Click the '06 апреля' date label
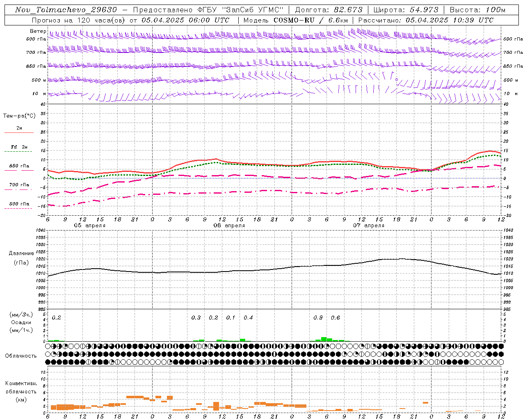Screen dimensions: 525x420 click(x=229, y=226)
